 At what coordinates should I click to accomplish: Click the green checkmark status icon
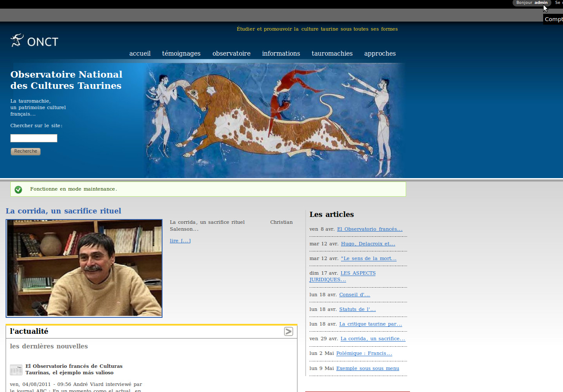(x=18, y=190)
